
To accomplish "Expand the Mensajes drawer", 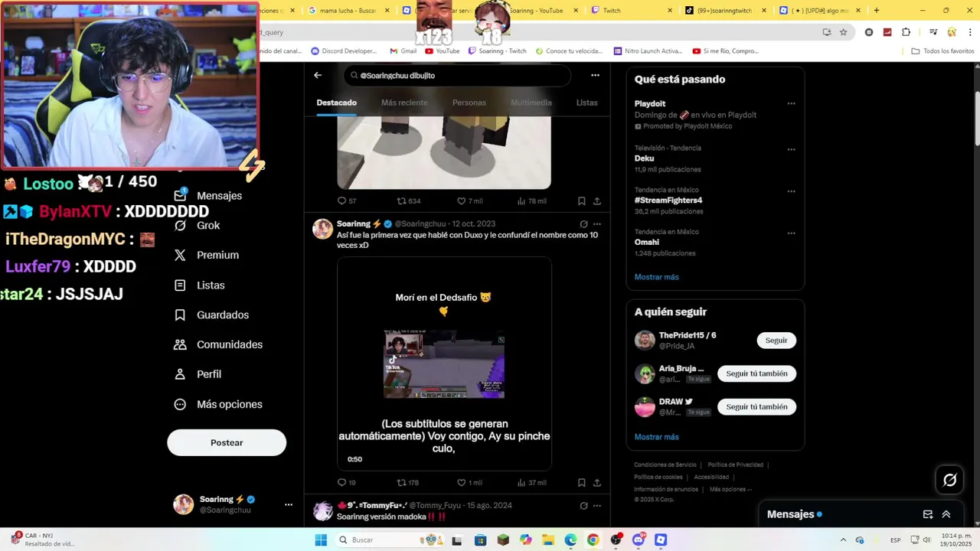I will (x=946, y=514).
